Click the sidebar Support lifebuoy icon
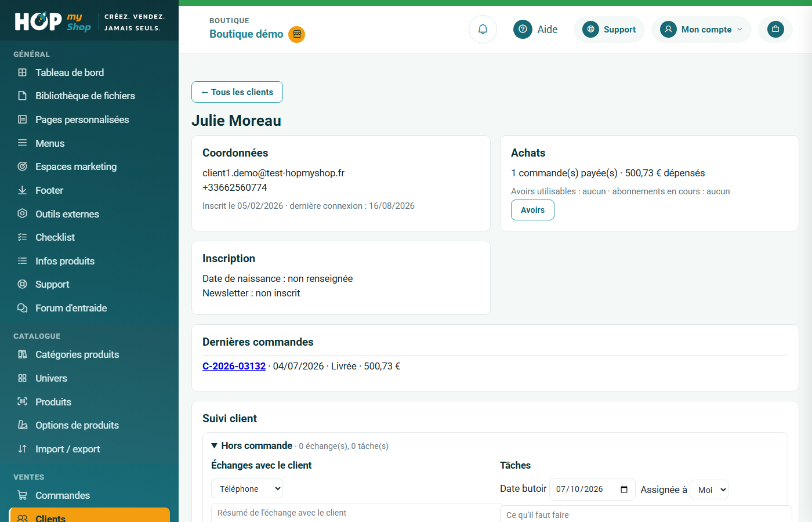 [23, 284]
